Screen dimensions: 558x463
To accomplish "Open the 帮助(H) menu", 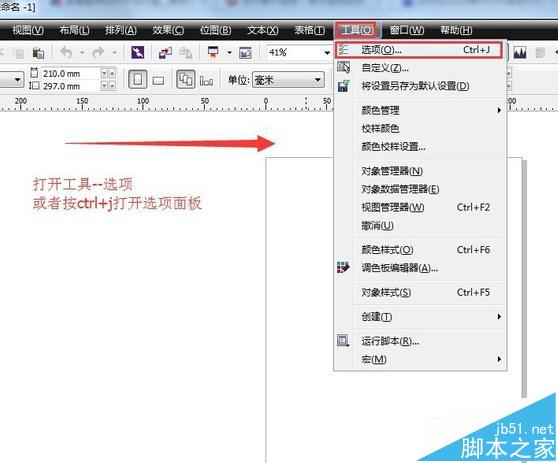I will point(456,30).
